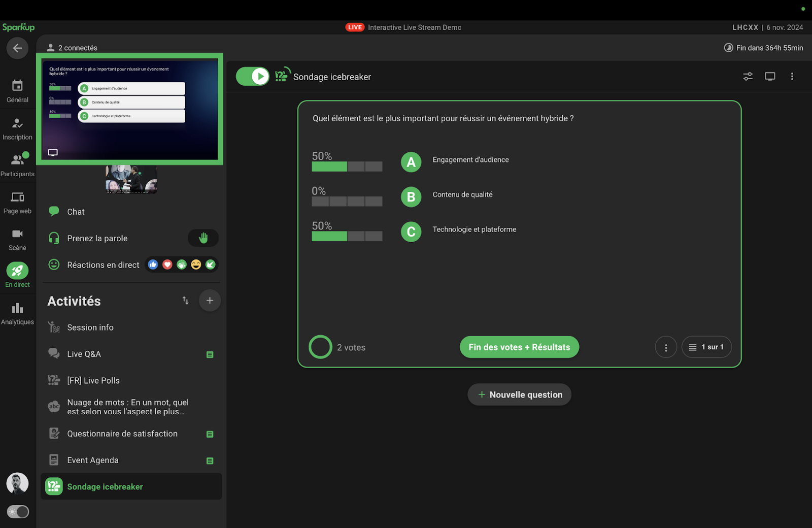Add a new activity with plus button
This screenshot has width=812, height=528.
(x=210, y=301)
